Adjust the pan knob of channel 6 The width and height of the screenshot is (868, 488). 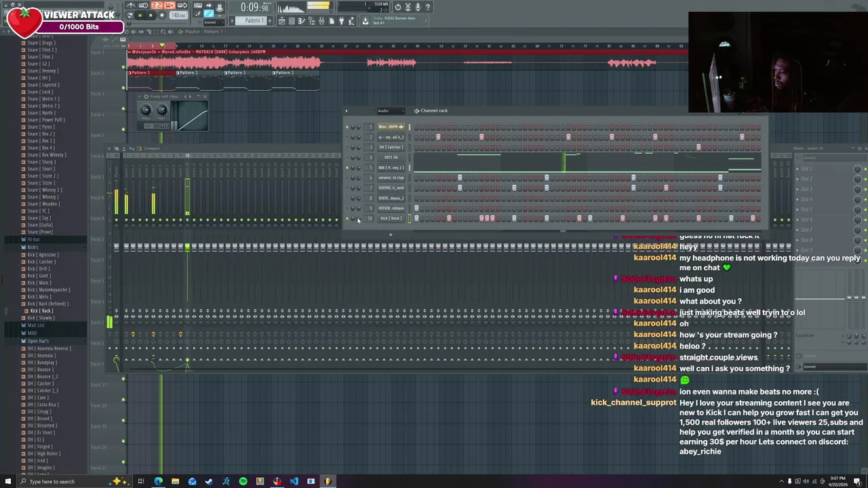pos(353,178)
